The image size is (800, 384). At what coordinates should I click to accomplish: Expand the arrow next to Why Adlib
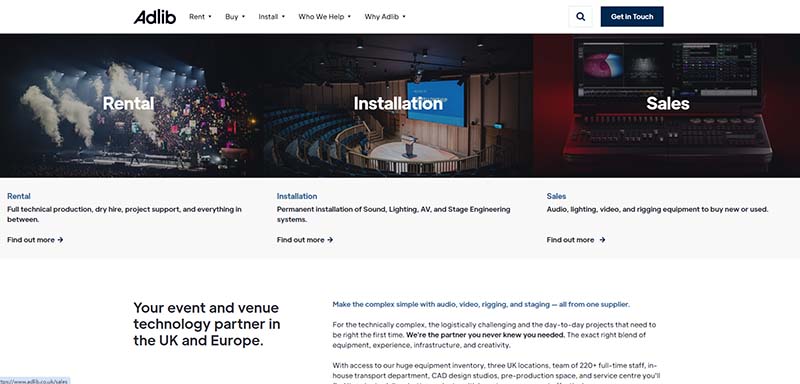[x=404, y=17]
